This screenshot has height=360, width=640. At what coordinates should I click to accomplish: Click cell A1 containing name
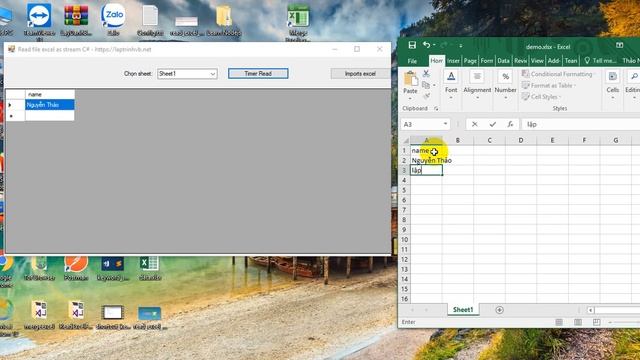pyautogui.click(x=426, y=151)
